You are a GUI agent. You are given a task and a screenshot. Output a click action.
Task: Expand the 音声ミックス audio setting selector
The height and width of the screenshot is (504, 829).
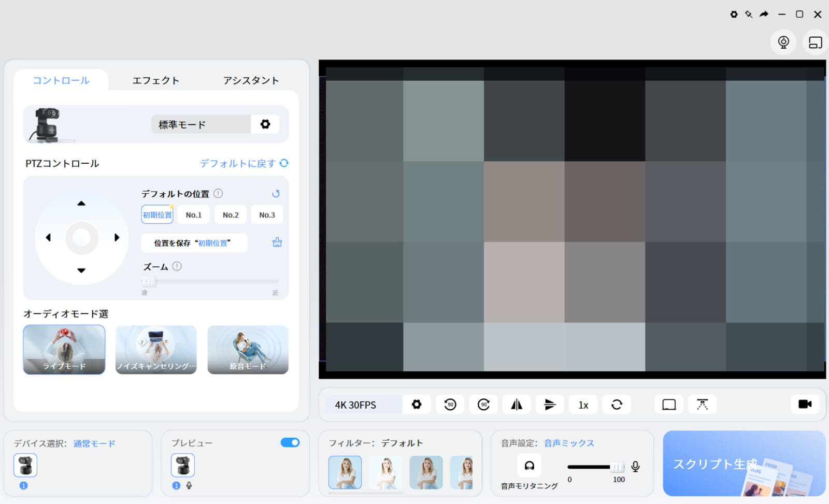(x=569, y=443)
